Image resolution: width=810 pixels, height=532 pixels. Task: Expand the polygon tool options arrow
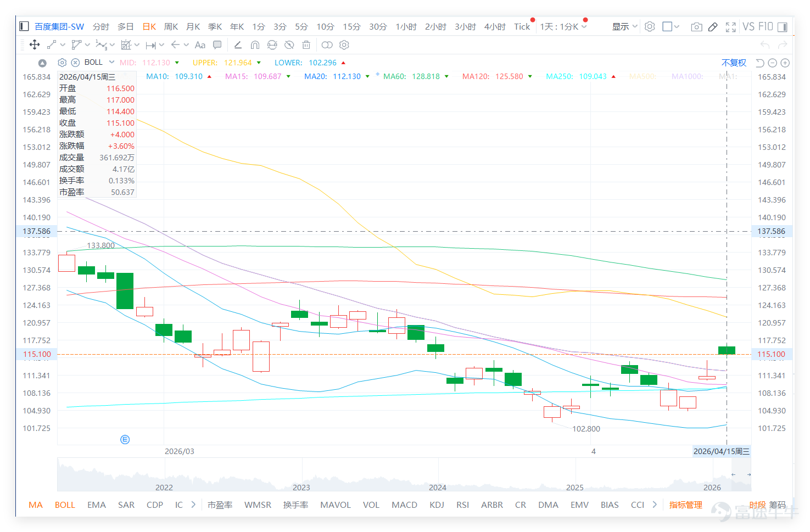pyautogui.click(x=87, y=45)
